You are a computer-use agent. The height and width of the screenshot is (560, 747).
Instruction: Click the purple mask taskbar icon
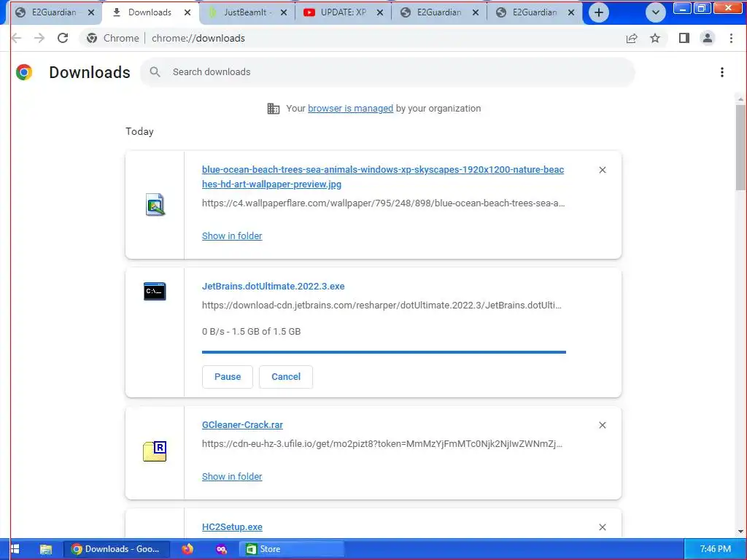(221, 549)
